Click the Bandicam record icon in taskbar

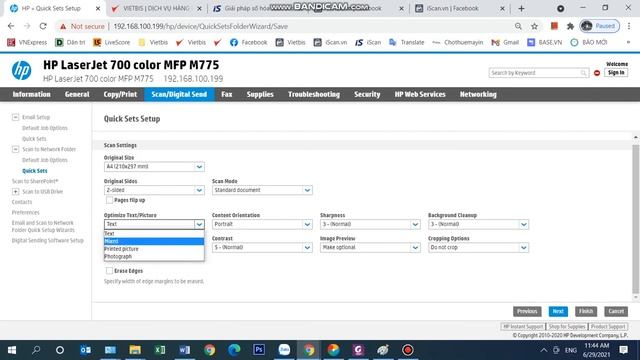point(407,350)
